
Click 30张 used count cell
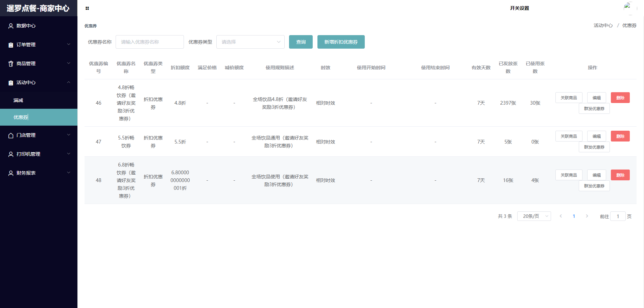[x=535, y=103]
